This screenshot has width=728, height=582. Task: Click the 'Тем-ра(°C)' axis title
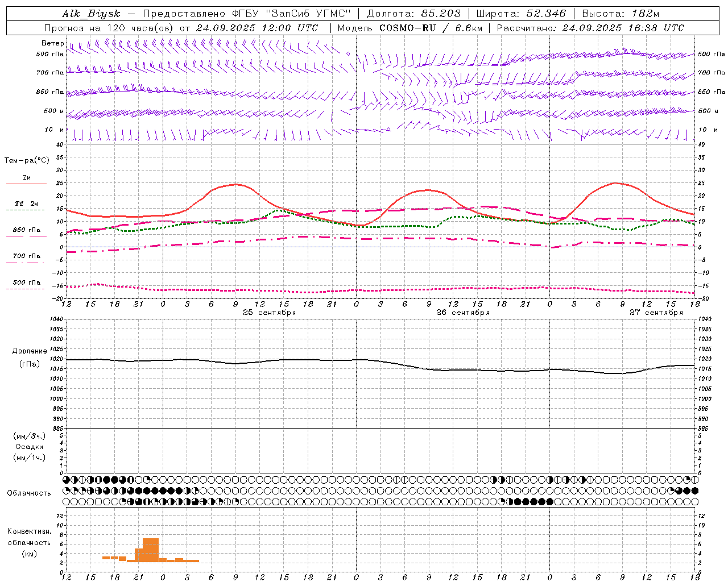[27, 161]
